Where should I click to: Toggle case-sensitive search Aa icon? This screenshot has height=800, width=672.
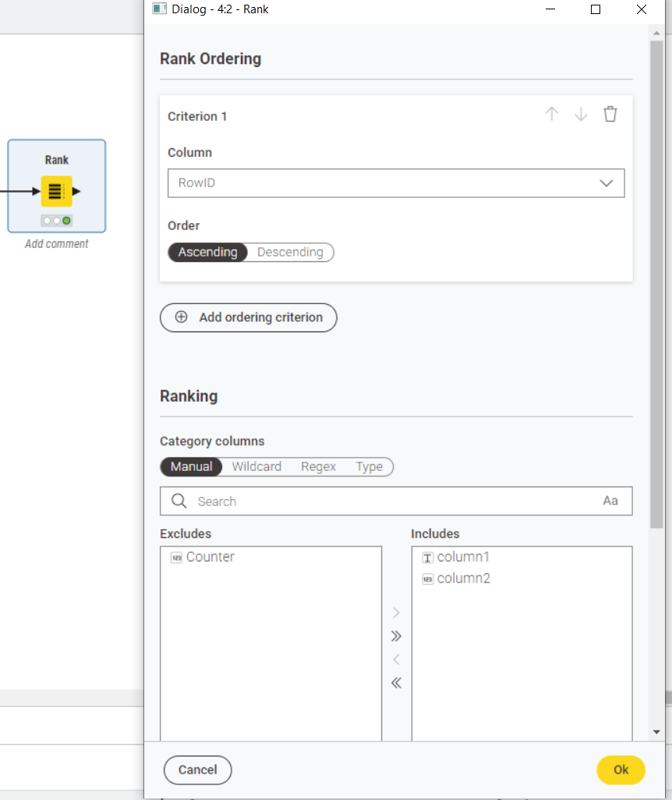610,501
